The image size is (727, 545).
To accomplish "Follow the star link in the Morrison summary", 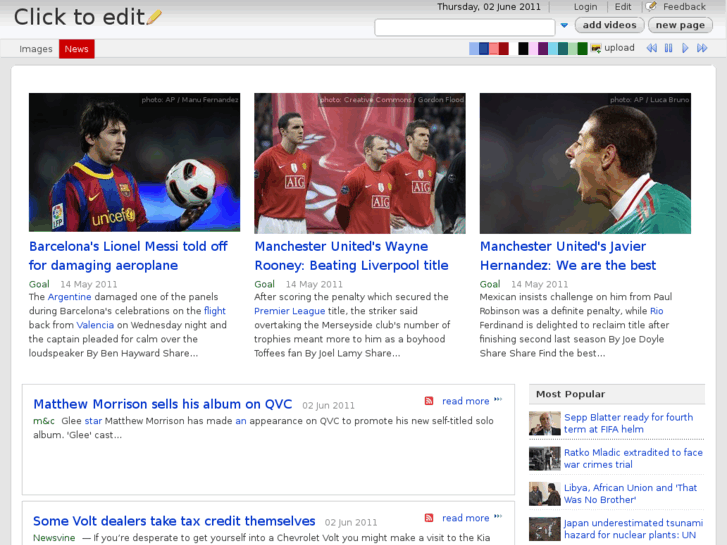I will click(93, 421).
